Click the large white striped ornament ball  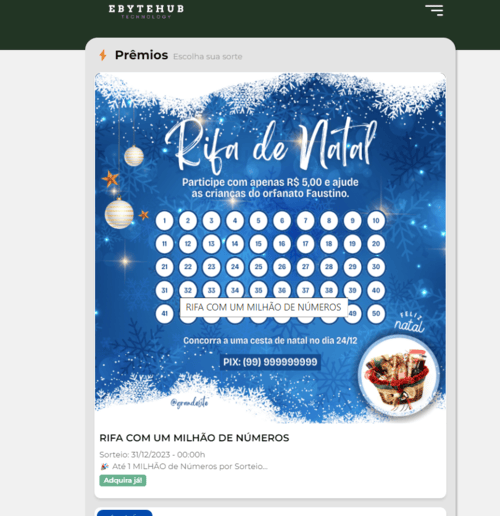click(119, 214)
